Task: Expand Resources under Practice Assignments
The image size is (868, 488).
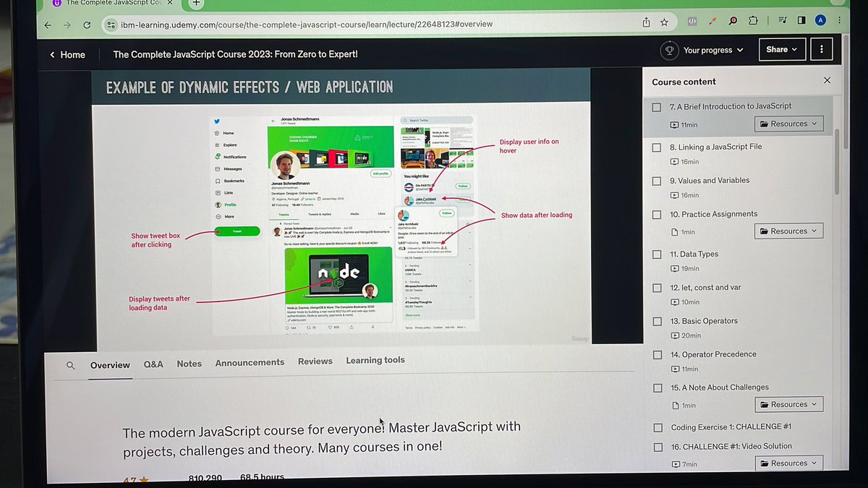Action: click(788, 231)
